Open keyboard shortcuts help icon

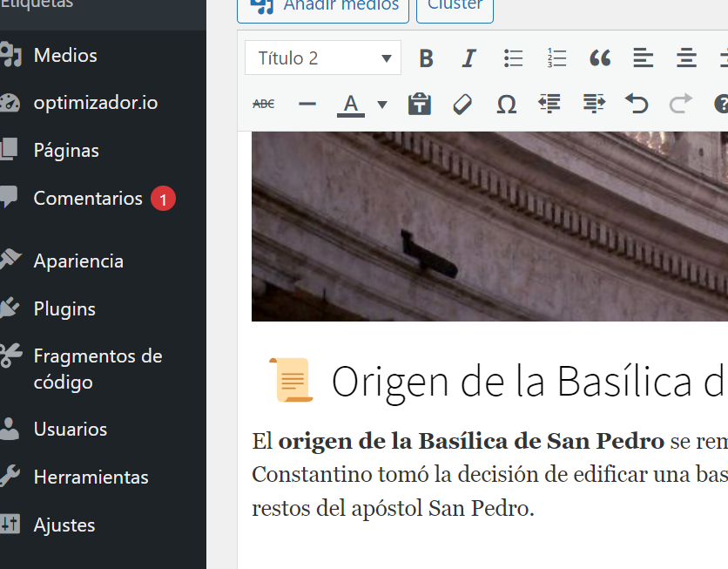tap(721, 104)
